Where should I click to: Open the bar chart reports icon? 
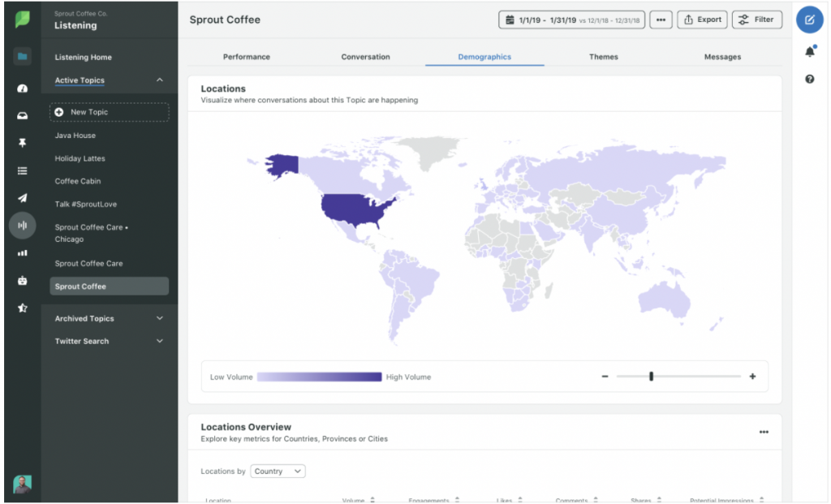(22, 252)
